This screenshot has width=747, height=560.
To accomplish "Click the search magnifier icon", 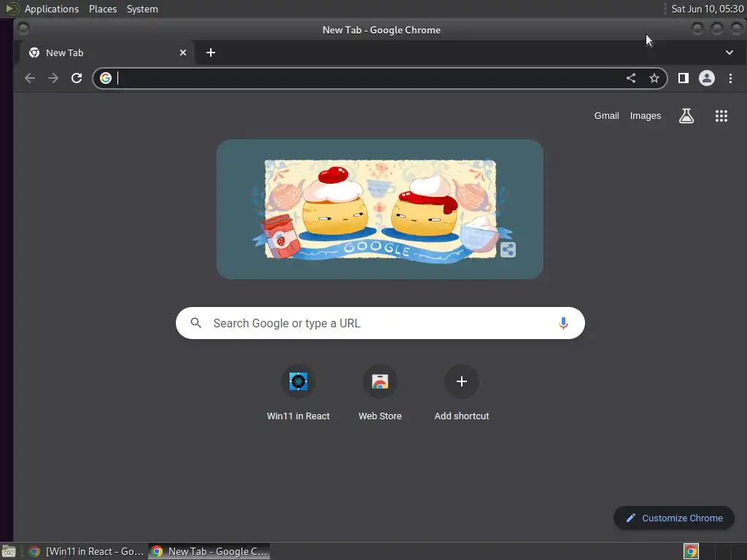I will pos(196,323).
